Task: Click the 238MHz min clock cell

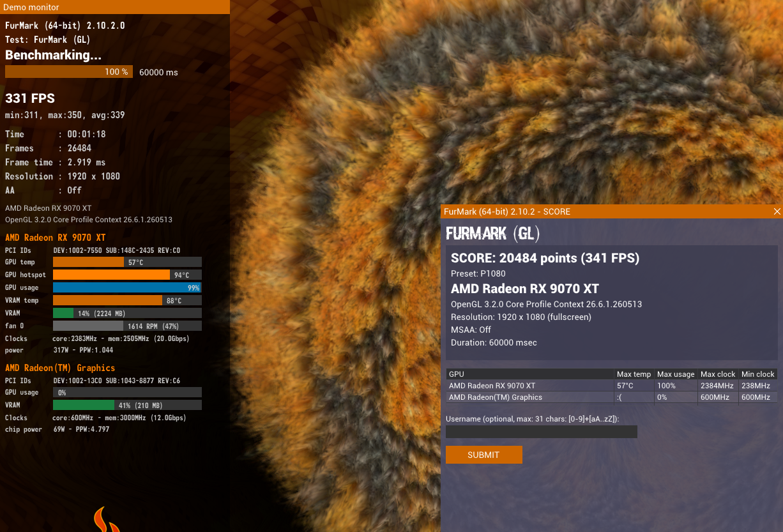Action: coord(758,386)
